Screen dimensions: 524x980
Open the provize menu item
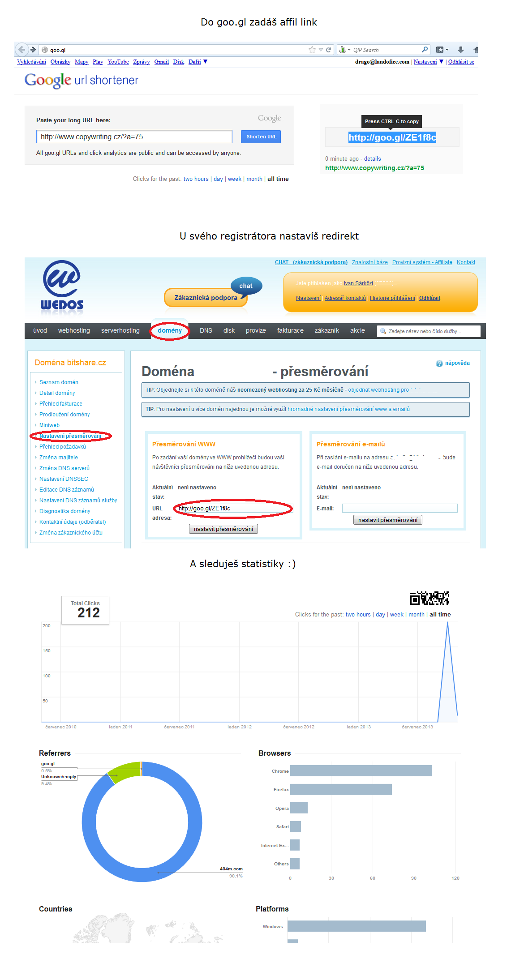point(256,331)
